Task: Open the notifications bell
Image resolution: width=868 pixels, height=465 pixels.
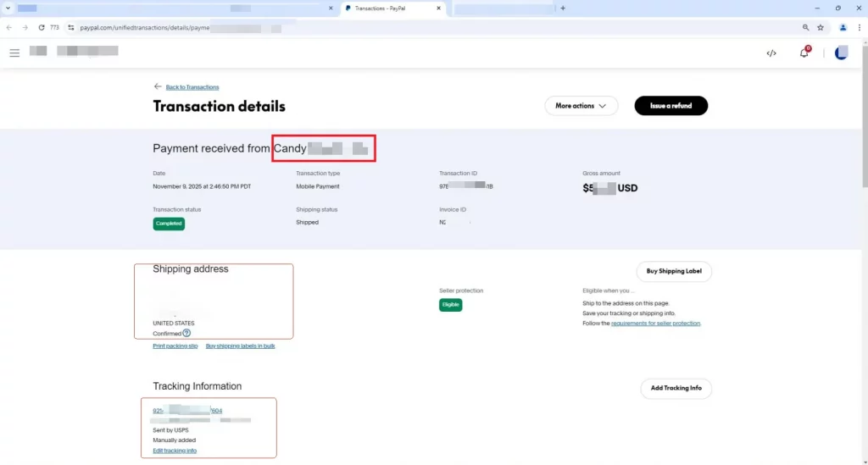Action: (804, 53)
